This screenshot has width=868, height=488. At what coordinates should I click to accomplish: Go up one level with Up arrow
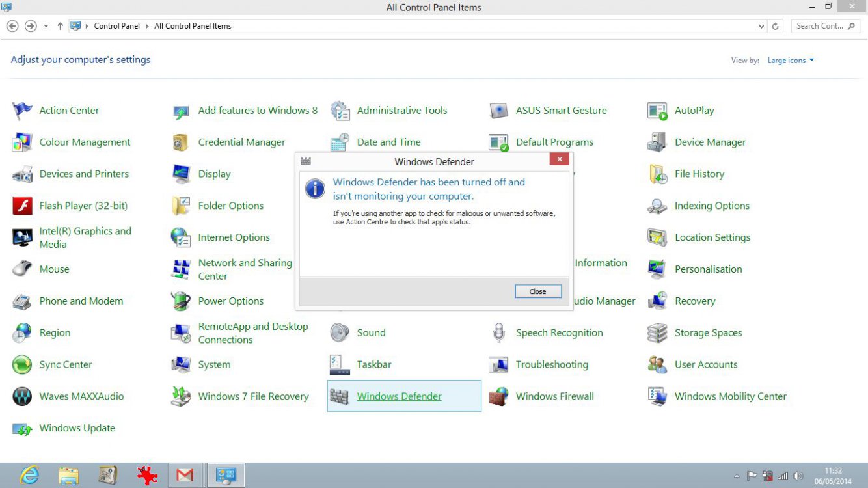pyautogui.click(x=60, y=26)
